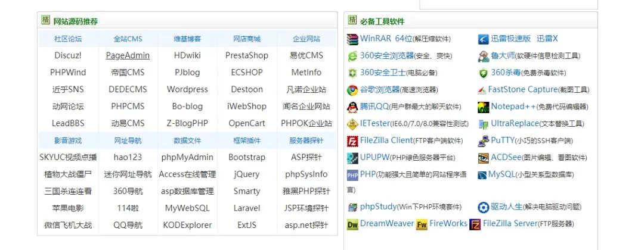
Task: Open the ExtJS link
Action: click(x=247, y=226)
